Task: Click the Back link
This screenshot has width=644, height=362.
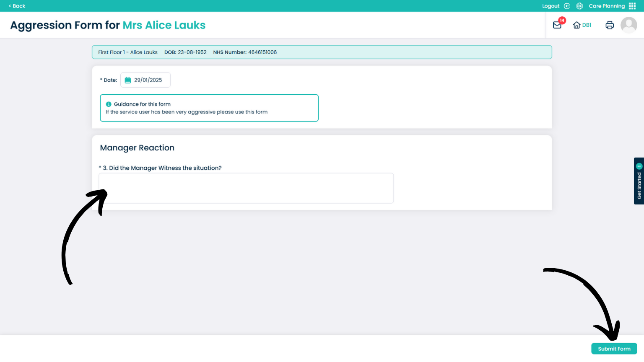Action: [x=16, y=6]
